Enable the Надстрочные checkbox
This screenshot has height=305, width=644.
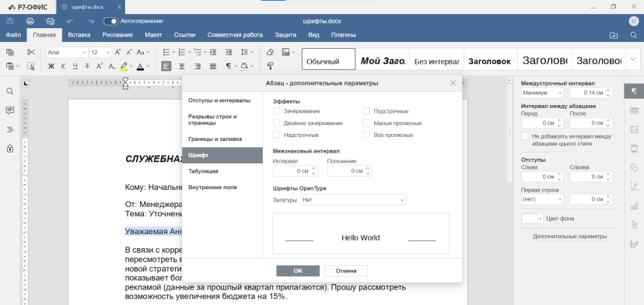(x=276, y=135)
